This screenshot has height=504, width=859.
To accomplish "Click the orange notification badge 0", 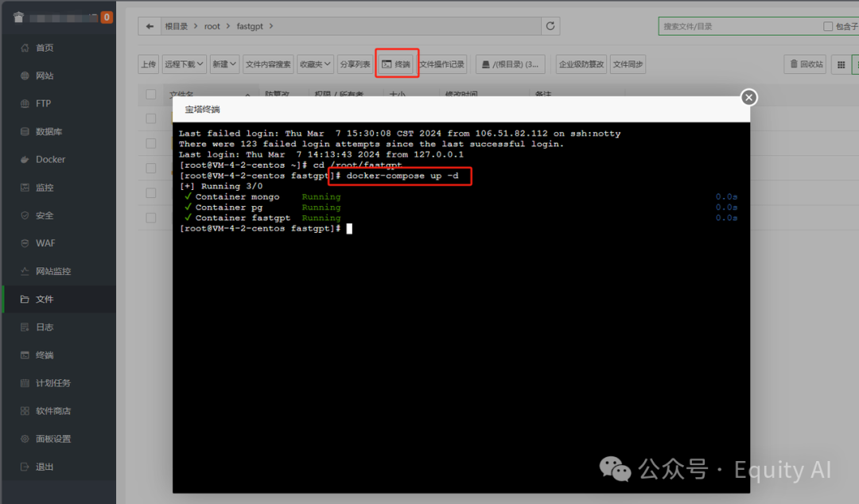I will 107,17.
